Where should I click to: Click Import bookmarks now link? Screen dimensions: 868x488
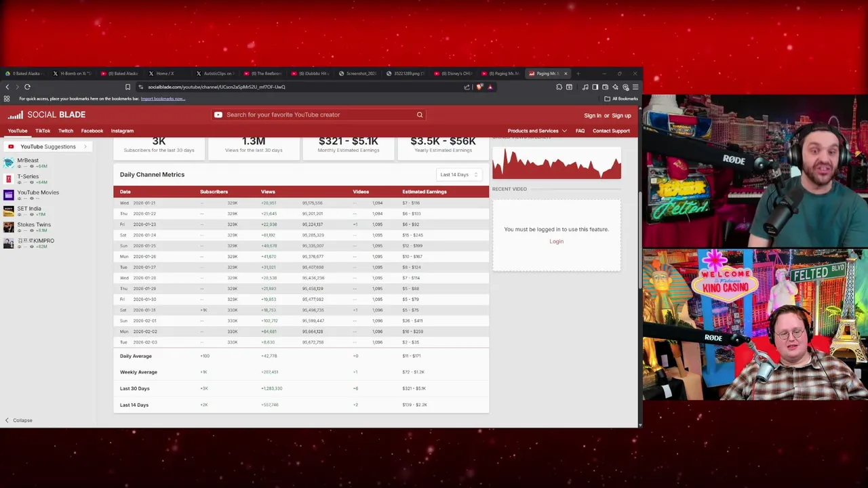[163, 99]
